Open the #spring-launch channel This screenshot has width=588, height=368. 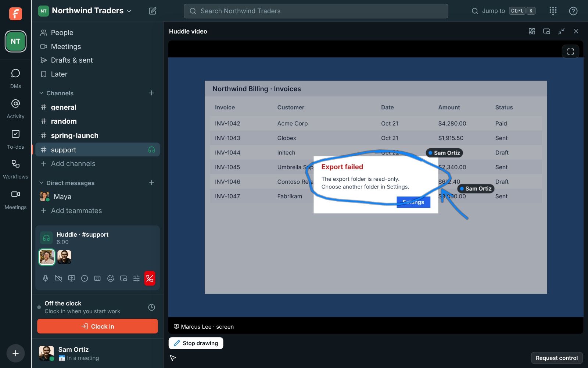[97, 135]
